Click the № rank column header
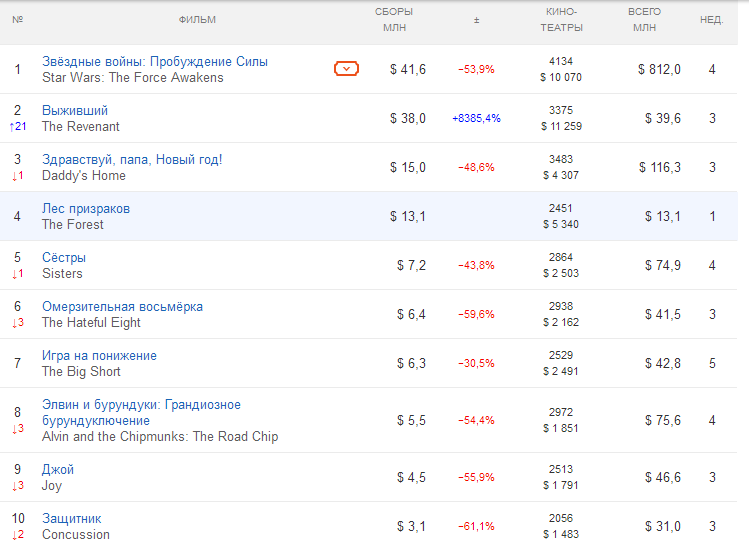Image resolution: width=749 pixels, height=547 pixels. tap(18, 20)
